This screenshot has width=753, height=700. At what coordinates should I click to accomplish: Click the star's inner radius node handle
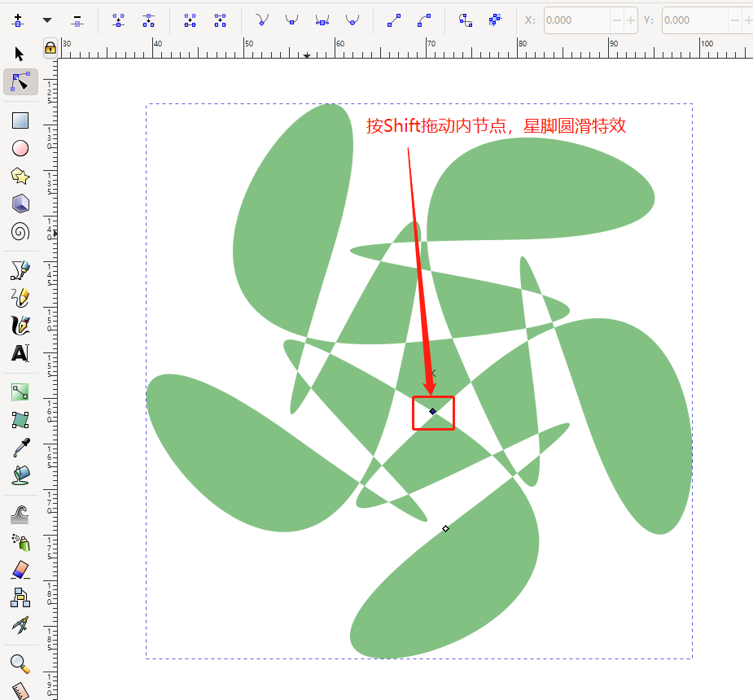tap(433, 412)
